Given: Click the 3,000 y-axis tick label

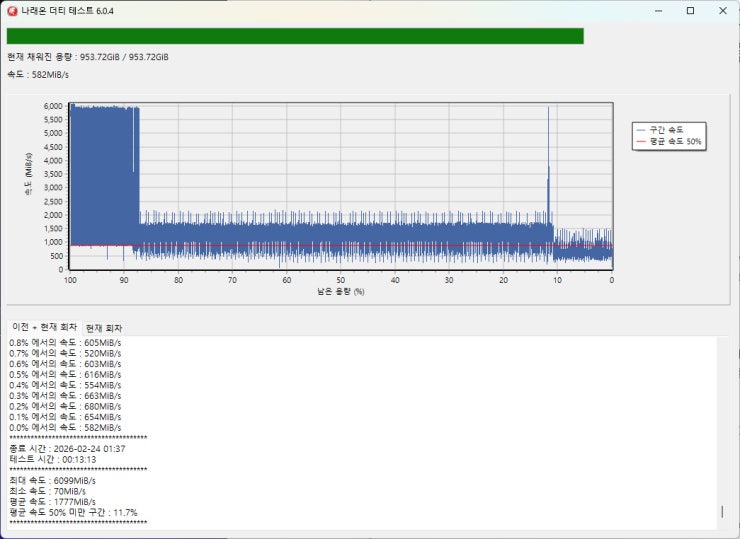Looking at the screenshot, I should tap(53, 188).
